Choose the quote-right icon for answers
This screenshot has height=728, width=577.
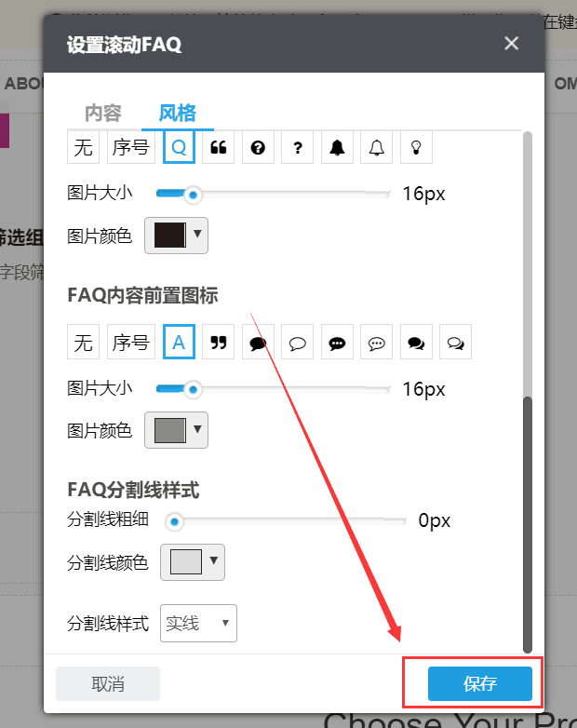[219, 343]
